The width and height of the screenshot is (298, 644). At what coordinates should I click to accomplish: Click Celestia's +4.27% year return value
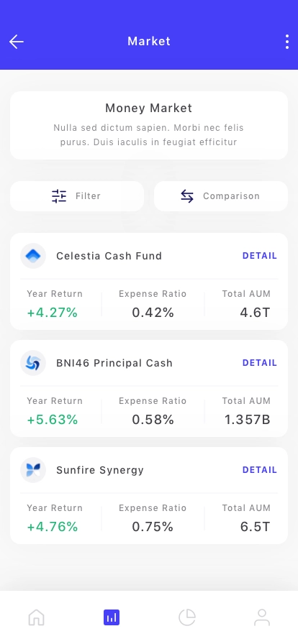point(53,313)
